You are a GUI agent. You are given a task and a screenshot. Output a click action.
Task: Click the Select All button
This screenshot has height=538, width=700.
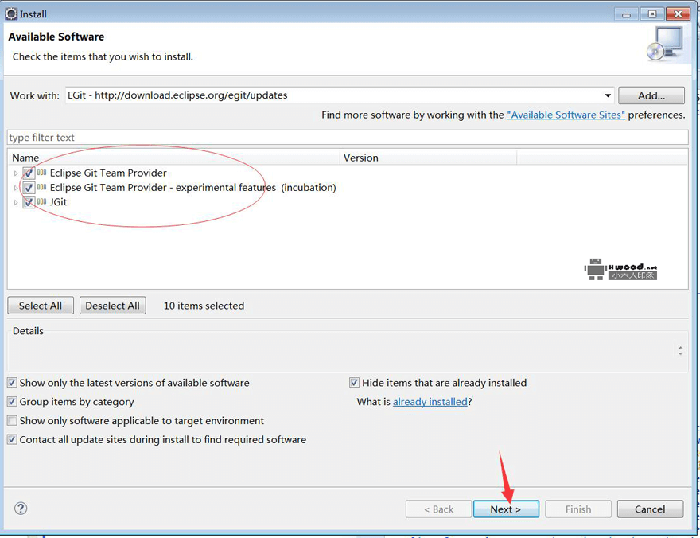41,306
